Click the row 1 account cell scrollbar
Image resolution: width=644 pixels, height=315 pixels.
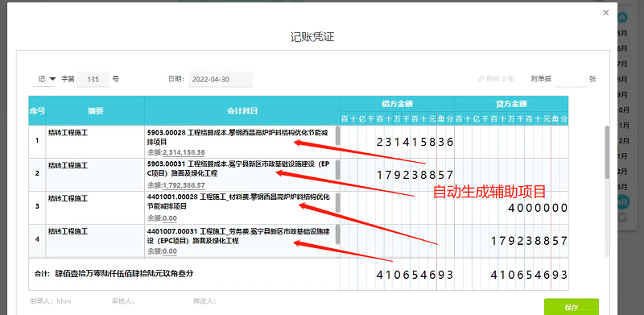click(337, 135)
